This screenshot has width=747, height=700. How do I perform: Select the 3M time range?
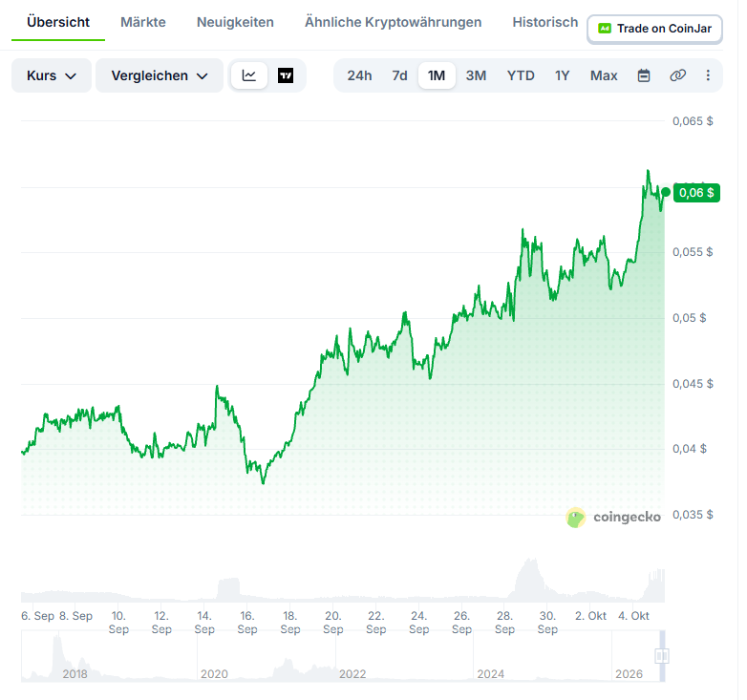(x=476, y=75)
